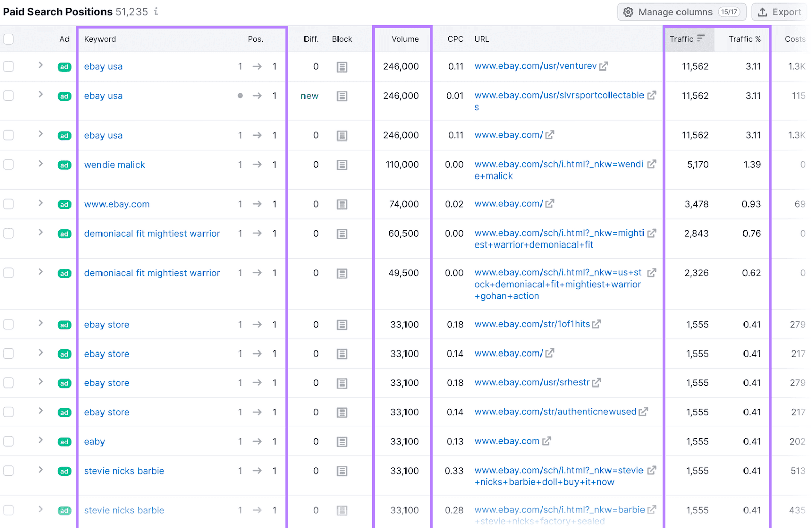
Task: Open the ad block icon for the eaby row
Action: coord(342,442)
